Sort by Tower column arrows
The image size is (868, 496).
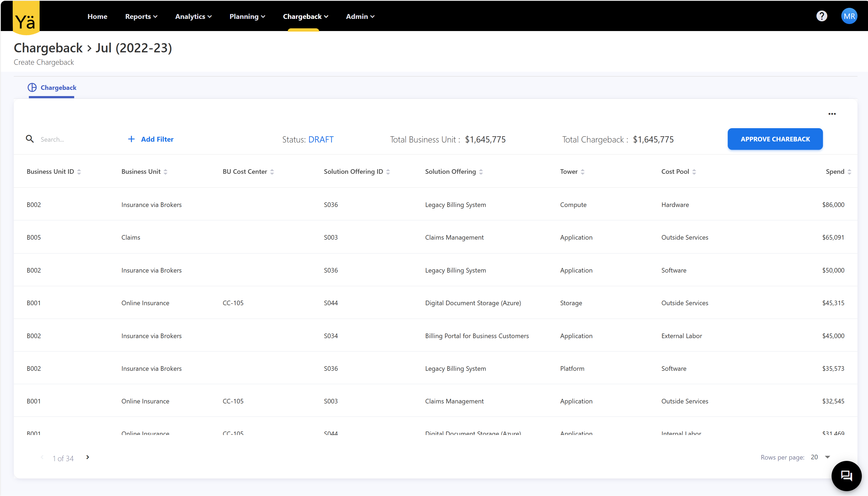point(582,172)
